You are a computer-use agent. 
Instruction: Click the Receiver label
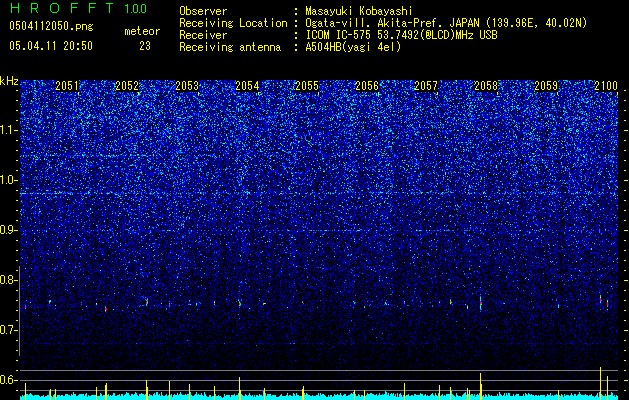pos(203,35)
